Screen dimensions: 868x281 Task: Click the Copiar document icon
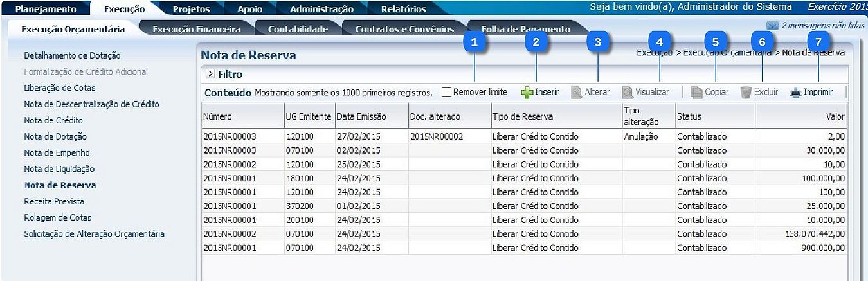pyautogui.click(x=696, y=93)
